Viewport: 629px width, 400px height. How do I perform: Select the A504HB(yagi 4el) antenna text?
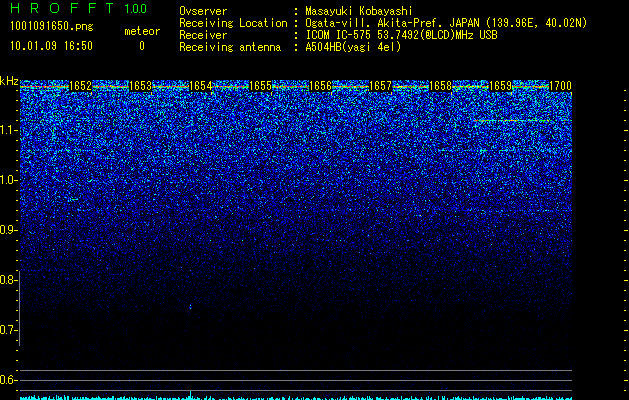point(353,47)
